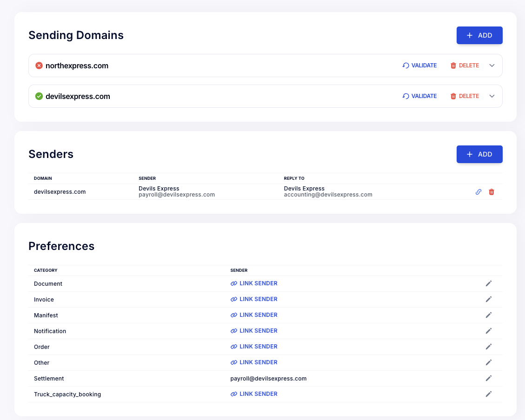
Task: Click red error status icon beside northexpress.com
Action: (x=39, y=66)
